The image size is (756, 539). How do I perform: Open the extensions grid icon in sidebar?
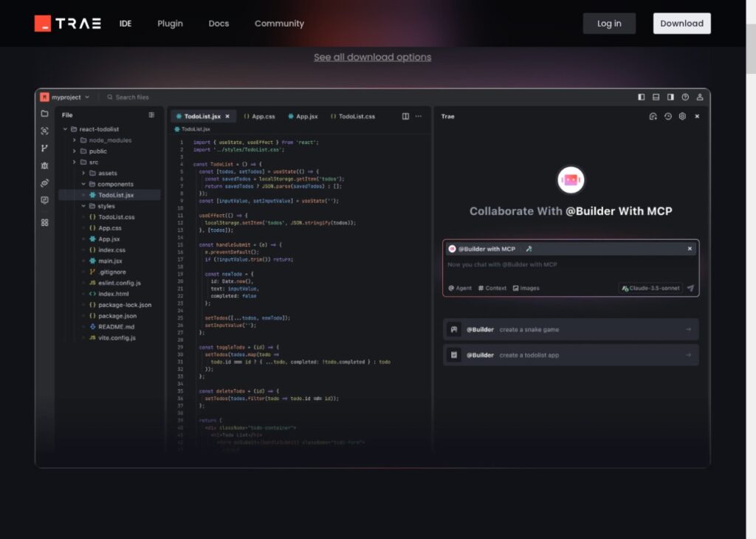pyautogui.click(x=44, y=222)
